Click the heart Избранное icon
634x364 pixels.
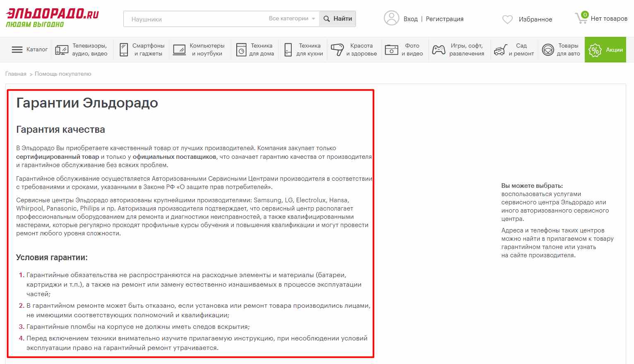tap(507, 19)
